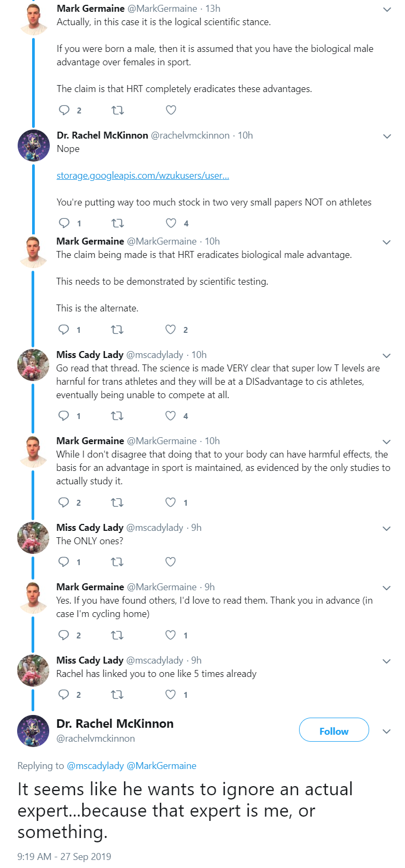The image size is (405, 868).
Task: Retweet Miss Cady Lady's 'The ONLY ones?' tweet
Action: click(117, 562)
